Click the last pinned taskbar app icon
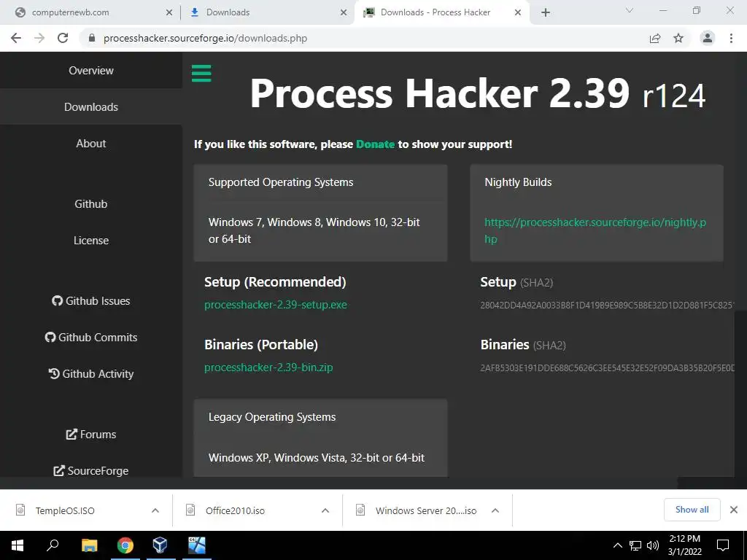 (197, 545)
